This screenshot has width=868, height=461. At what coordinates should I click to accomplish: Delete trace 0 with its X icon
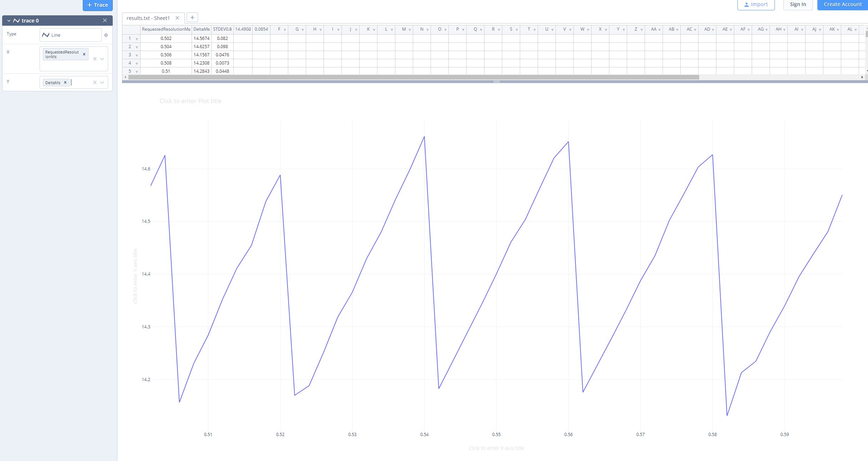[x=105, y=21]
